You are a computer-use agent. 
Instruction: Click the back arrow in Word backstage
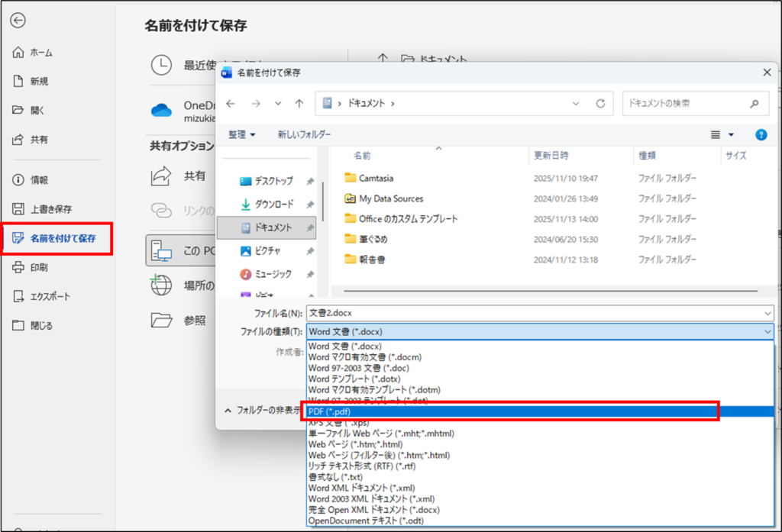click(x=18, y=21)
